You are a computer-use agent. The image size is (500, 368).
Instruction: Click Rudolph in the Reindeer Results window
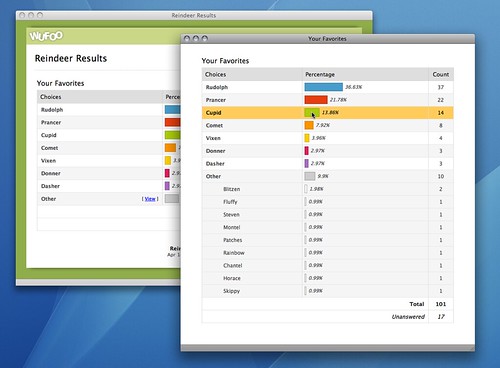pos(52,110)
